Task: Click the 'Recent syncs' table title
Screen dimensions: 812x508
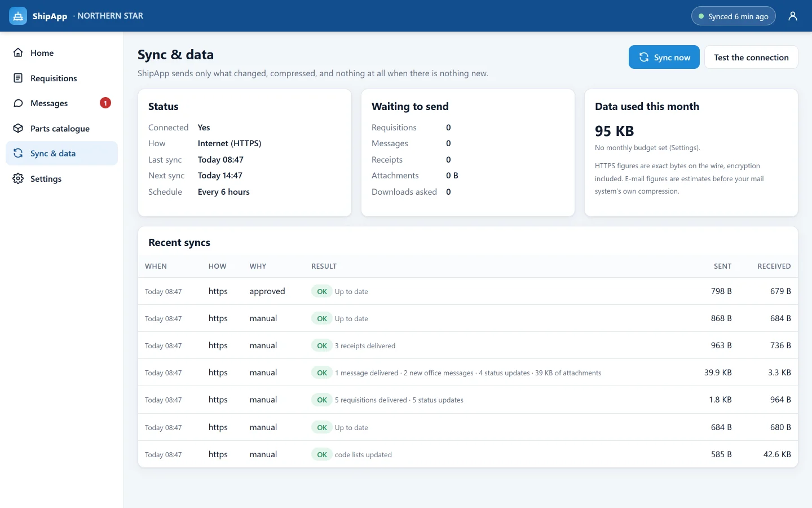Action: click(179, 243)
